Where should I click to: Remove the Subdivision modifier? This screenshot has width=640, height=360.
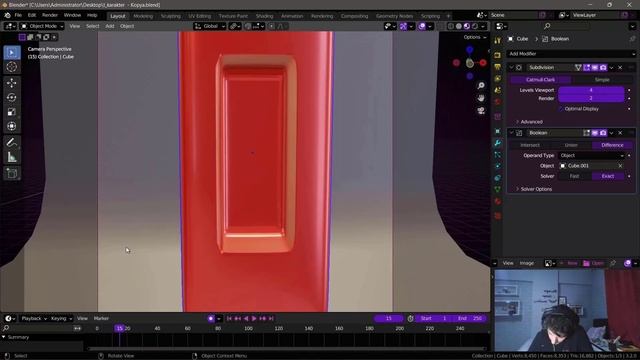point(620,67)
